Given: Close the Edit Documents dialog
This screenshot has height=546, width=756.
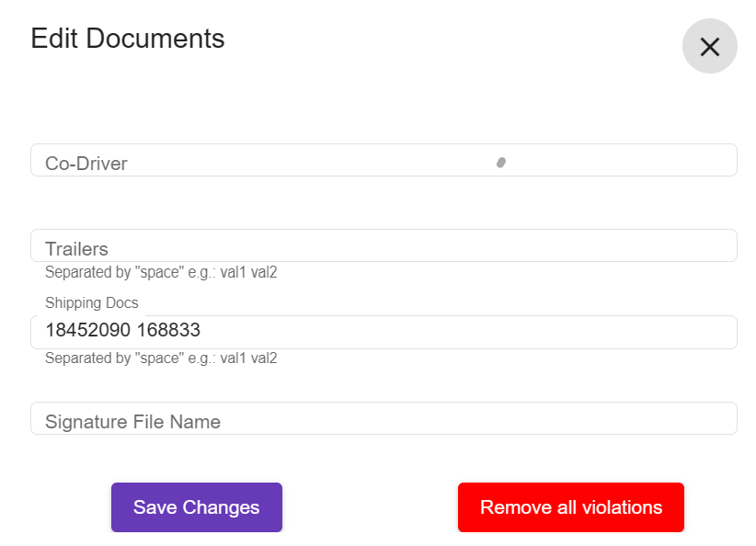Looking at the screenshot, I should pos(709,46).
